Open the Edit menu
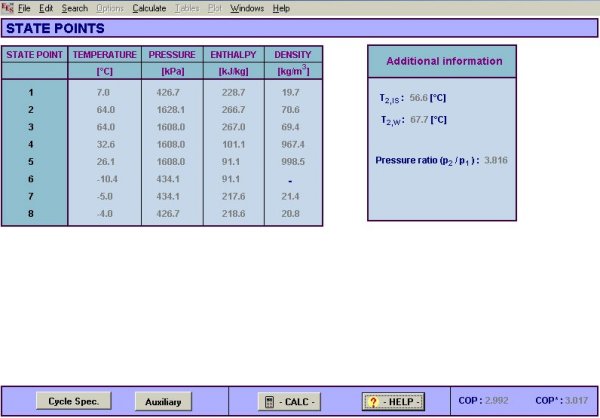 (46, 8)
